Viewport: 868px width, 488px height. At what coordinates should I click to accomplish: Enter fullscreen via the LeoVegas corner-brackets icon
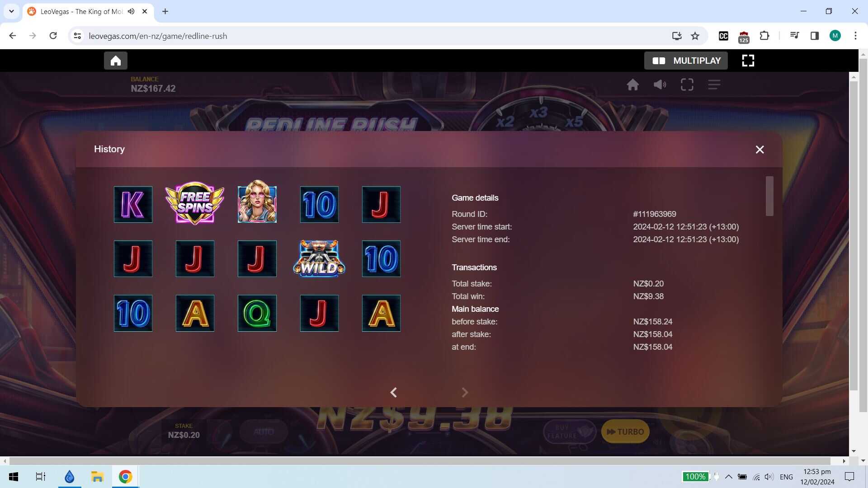coord(748,61)
